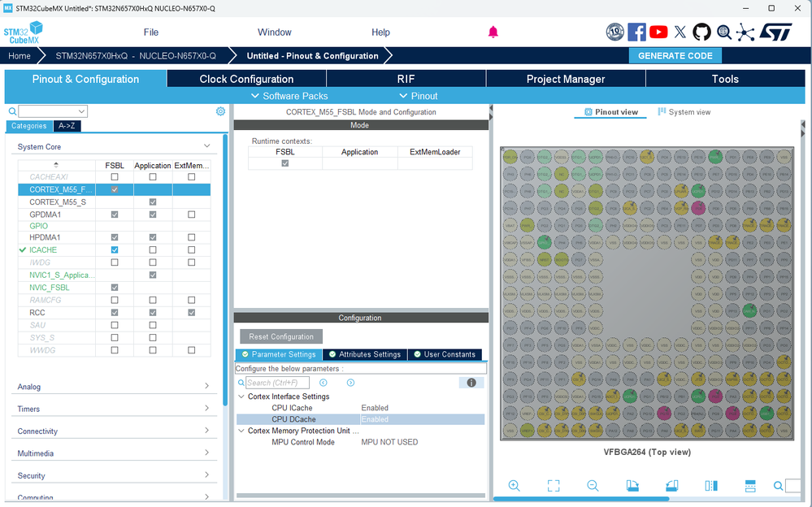Image resolution: width=812 pixels, height=507 pixels.
Task: Switch to the Clock Configuration tab
Action: pyautogui.click(x=246, y=79)
